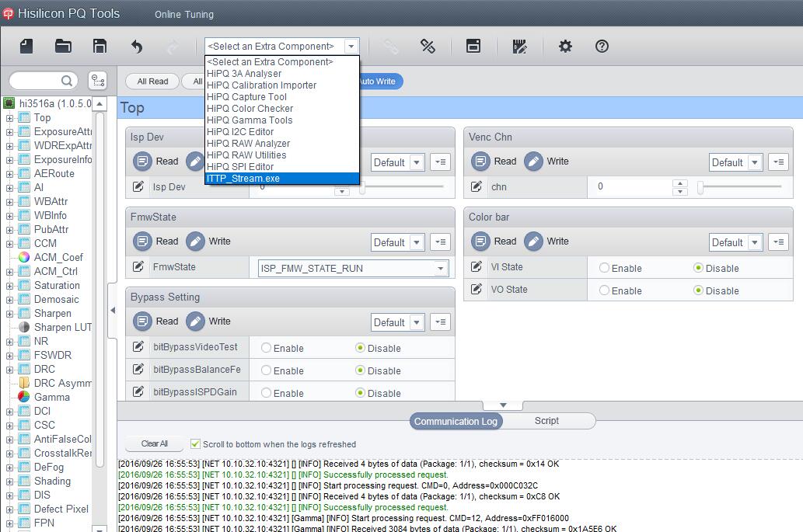Click the Write pencil icon in Color bar
This screenshot has width=803, height=532.
click(533, 241)
